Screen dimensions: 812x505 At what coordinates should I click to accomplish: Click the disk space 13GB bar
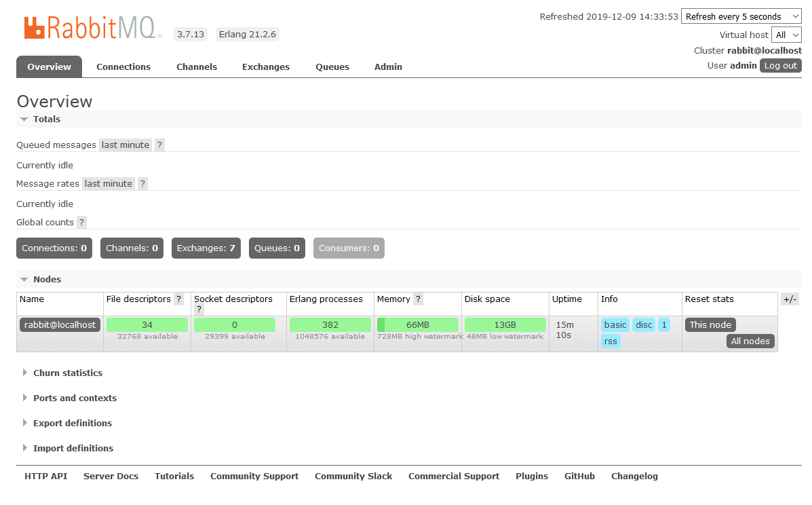click(505, 324)
